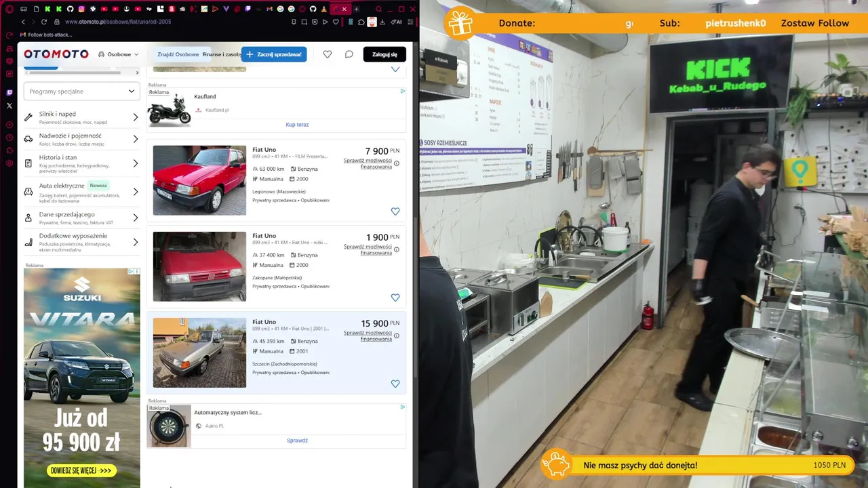Switch to the GitHub tab next to Kick tabs
Screen dimensions: 868x488
click(71, 9)
